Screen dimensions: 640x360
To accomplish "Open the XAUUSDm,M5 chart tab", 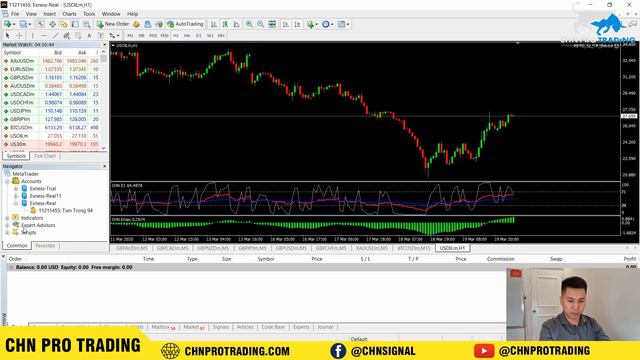I will coord(371,248).
